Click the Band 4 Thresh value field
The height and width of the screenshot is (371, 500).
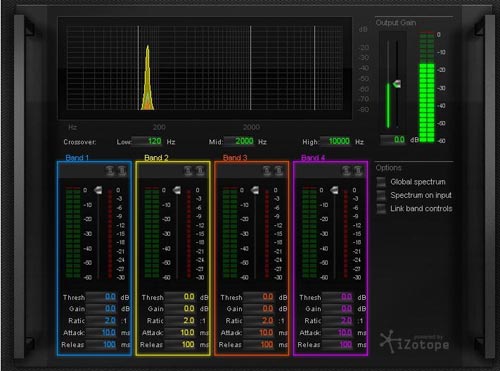tap(337, 297)
